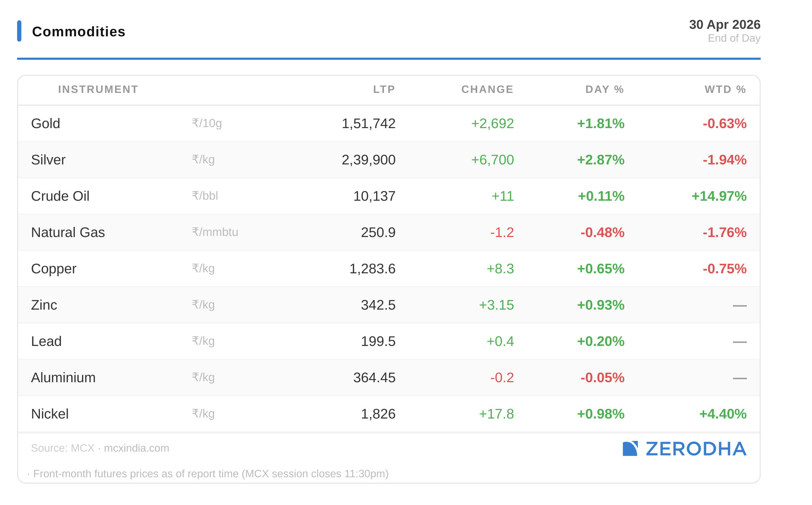812x505 pixels.
Task: Click Crude Oil's WTD +14.97% value
Action: tap(719, 196)
